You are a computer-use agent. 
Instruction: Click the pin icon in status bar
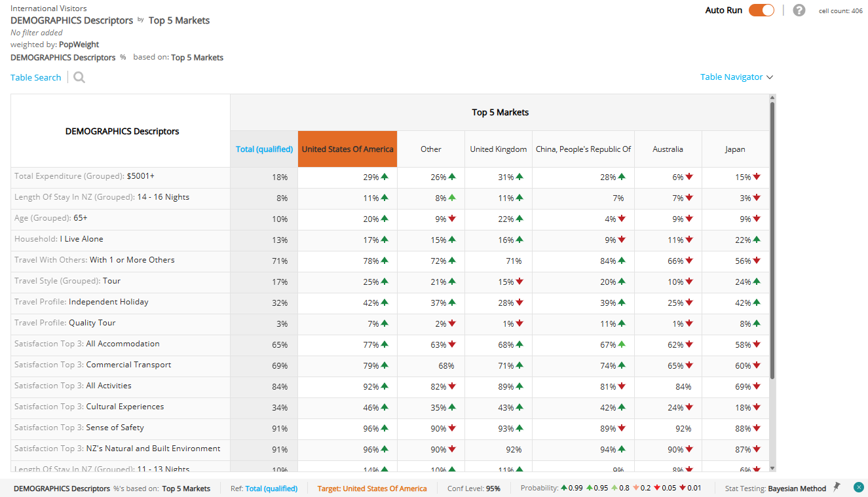[x=837, y=487]
